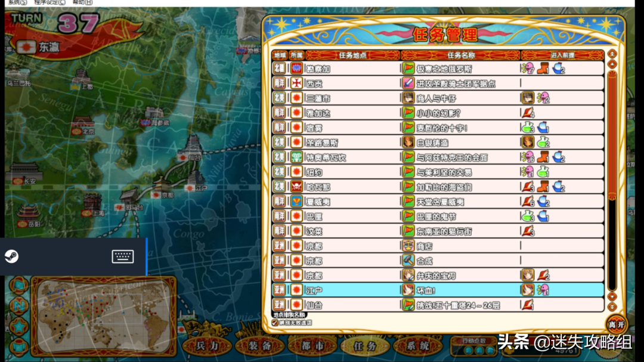Viewport: 644px width, 362px height.
Task: Click the orange scrollbar thumb of mission list
Action: pyautogui.click(x=612, y=135)
